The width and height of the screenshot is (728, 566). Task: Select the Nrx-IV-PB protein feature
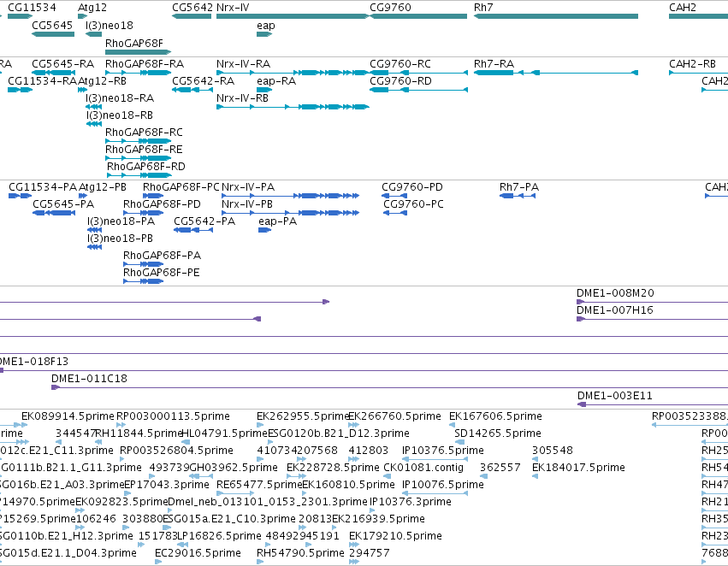[291, 213]
